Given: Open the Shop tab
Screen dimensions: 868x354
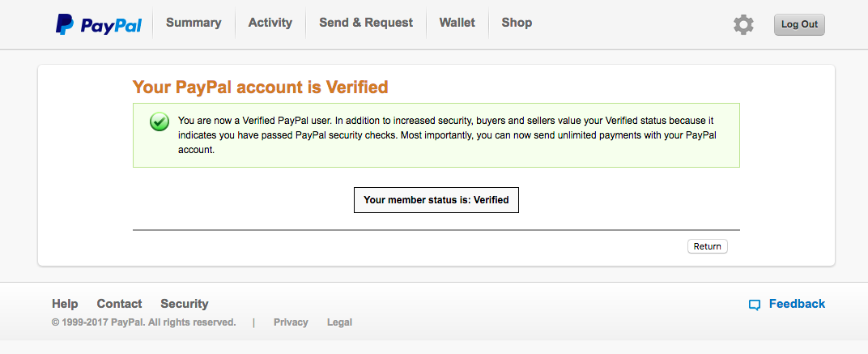Looking at the screenshot, I should pos(517,23).
